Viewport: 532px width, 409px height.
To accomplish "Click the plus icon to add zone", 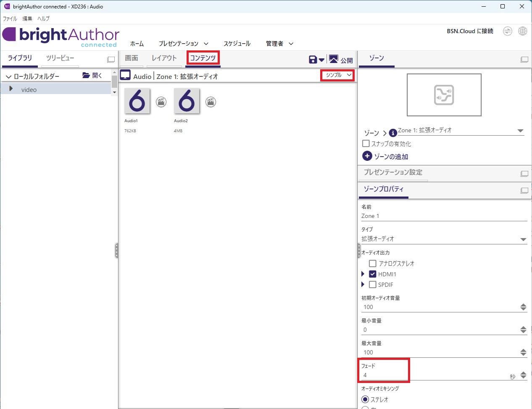I will pos(367,156).
